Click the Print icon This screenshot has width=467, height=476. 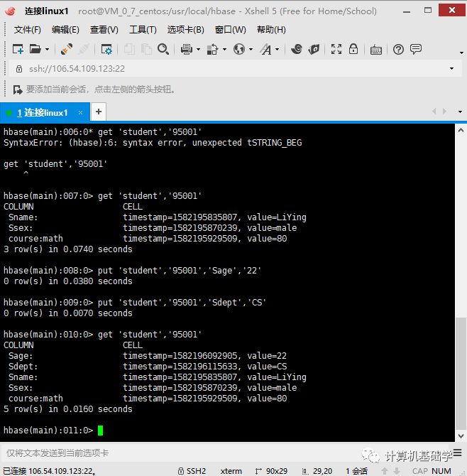186,49
